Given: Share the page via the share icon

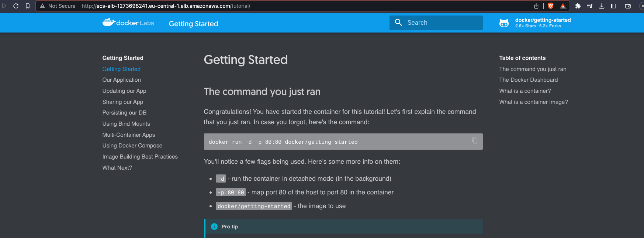Looking at the screenshot, I should pos(536,6).
